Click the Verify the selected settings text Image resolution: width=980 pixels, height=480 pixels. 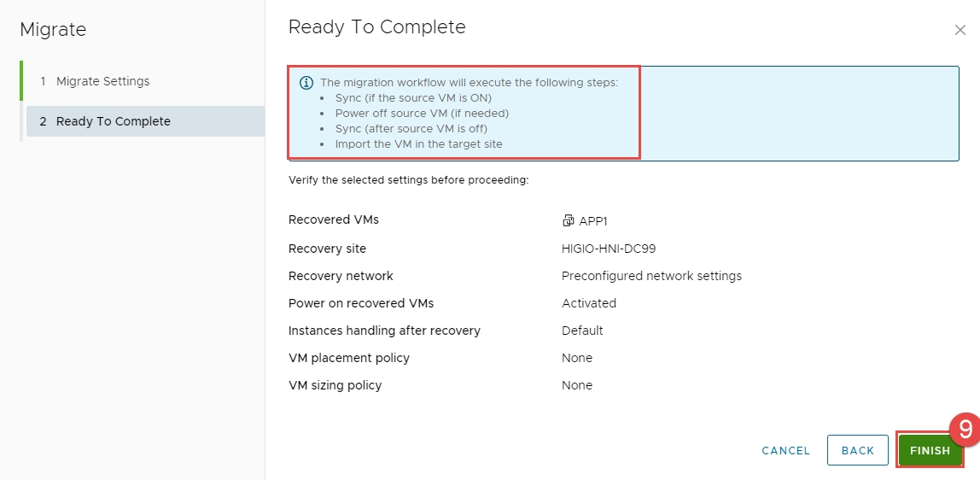click(409, 180)
